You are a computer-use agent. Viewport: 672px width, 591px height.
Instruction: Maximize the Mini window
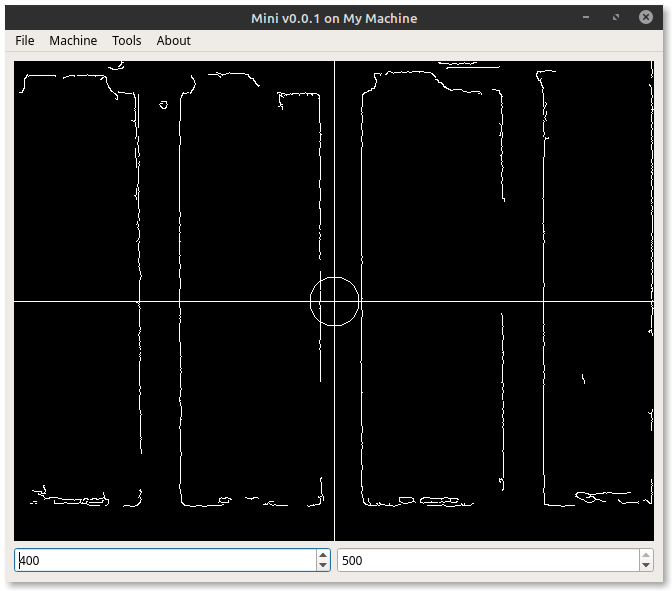(617, 18)
